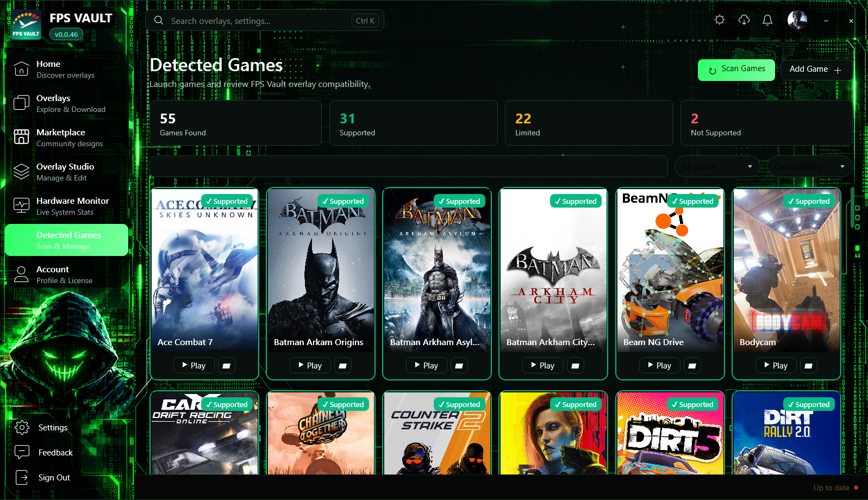868x500 pixels.
Task: Click the Add Game button
Action: click(x=816, y=70)
